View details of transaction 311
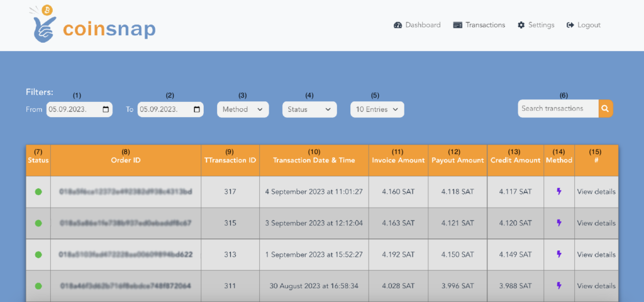Image resolution: width=644 pixels, height=302 pixels. tap(596, 286)
